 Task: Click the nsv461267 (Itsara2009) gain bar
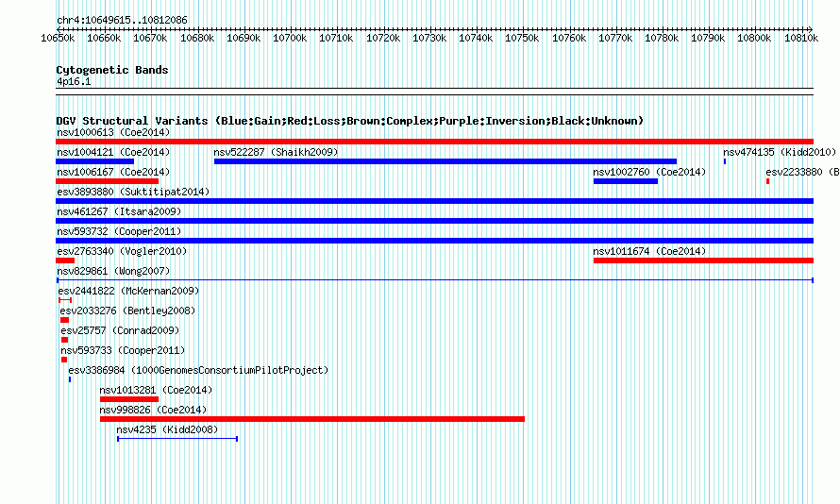point(434,221)
